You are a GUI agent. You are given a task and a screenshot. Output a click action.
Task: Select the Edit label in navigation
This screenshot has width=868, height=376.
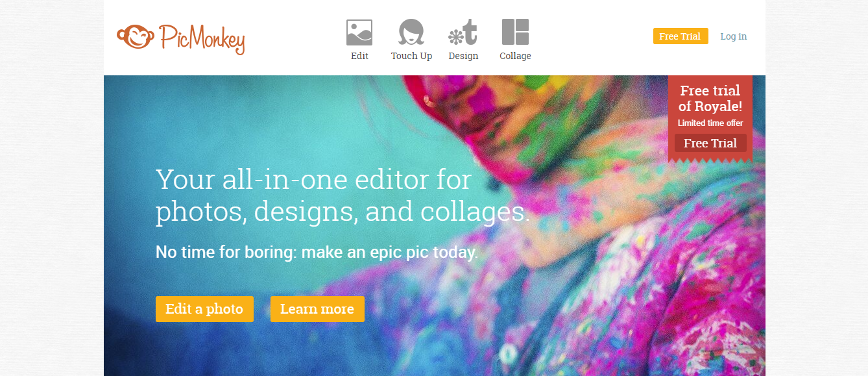[x=359, y=56]
